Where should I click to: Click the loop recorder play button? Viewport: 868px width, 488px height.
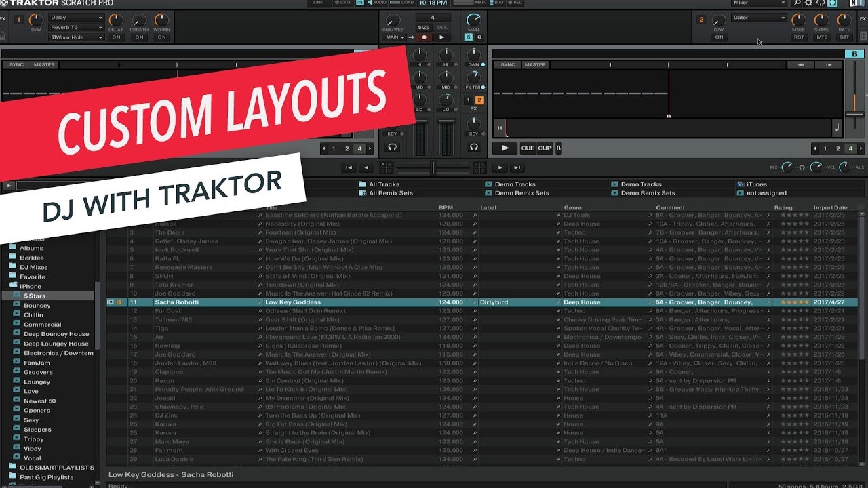442,37
